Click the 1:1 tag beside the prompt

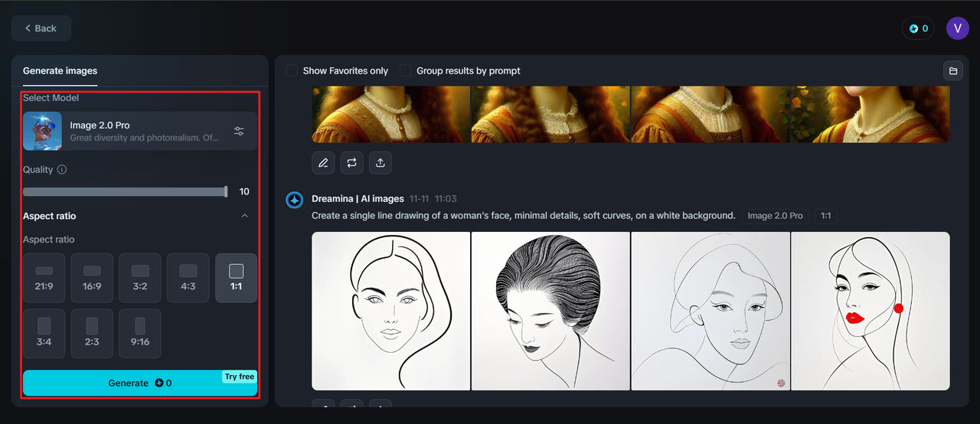point(826,216)
